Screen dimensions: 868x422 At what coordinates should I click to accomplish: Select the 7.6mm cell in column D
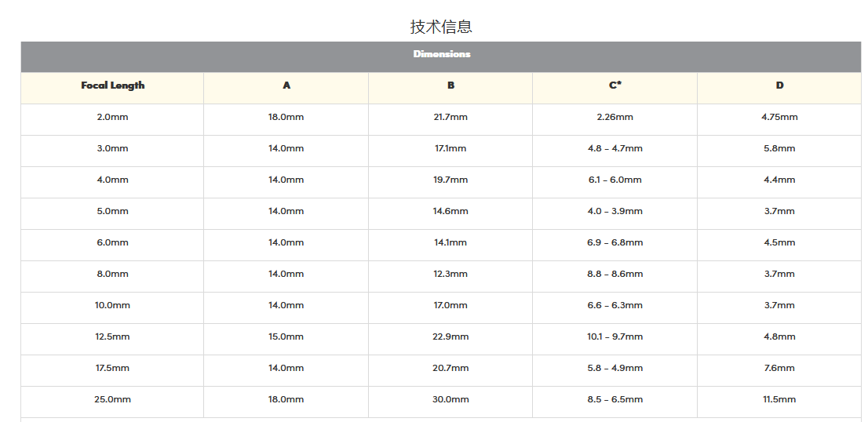click(x=779, y=368)
